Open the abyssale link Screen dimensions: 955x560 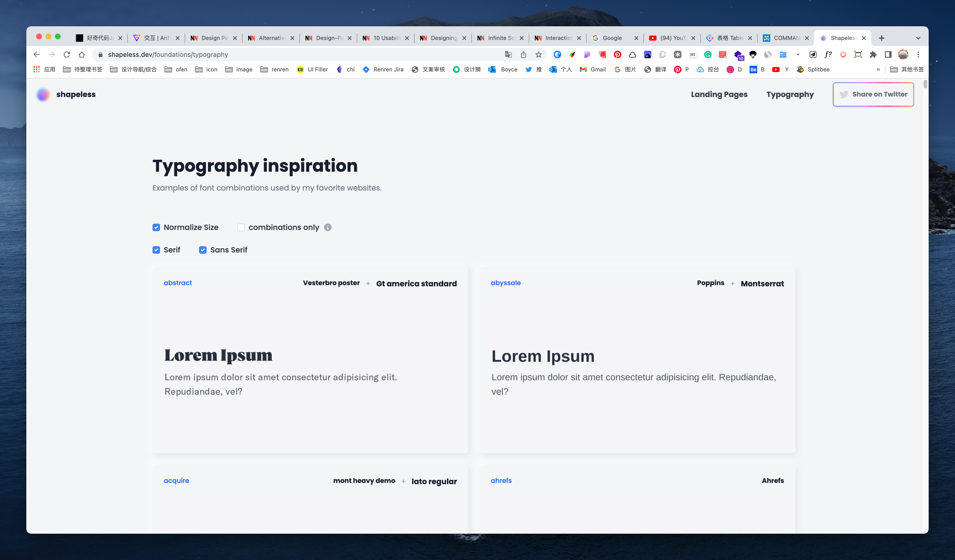(x=505, y=283)
